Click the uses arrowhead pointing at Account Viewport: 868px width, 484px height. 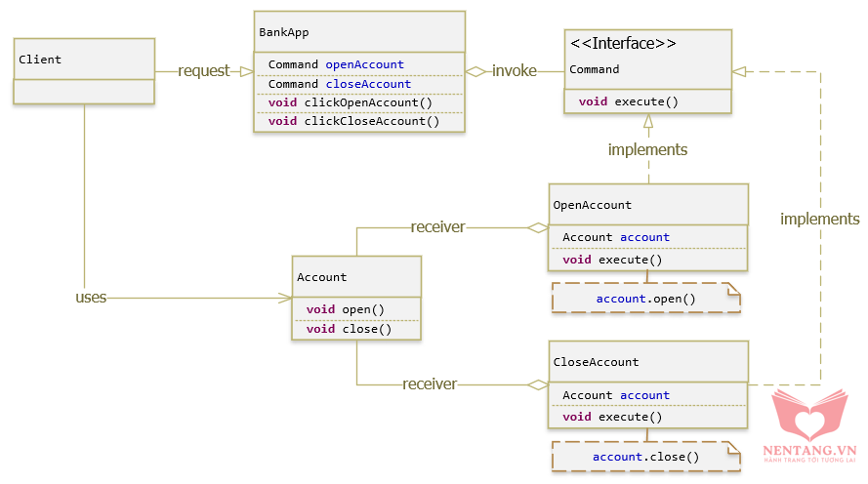(x=286, y=298)
